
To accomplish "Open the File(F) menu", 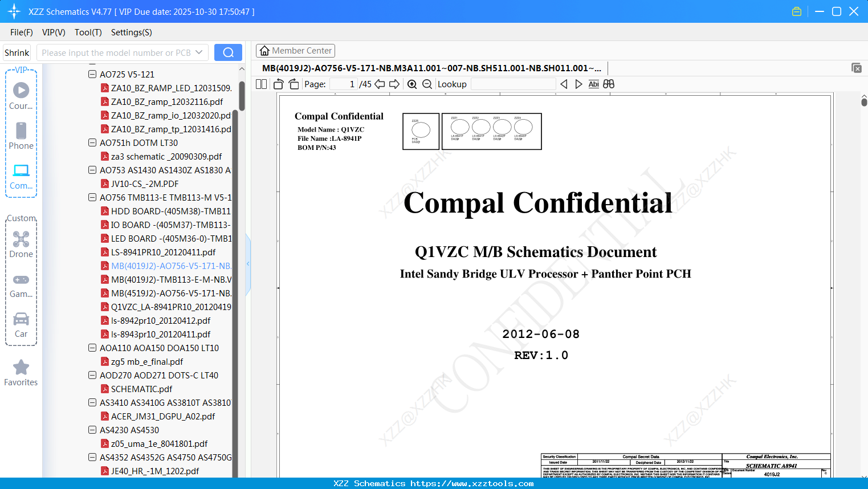I will (x=22, y=32).
